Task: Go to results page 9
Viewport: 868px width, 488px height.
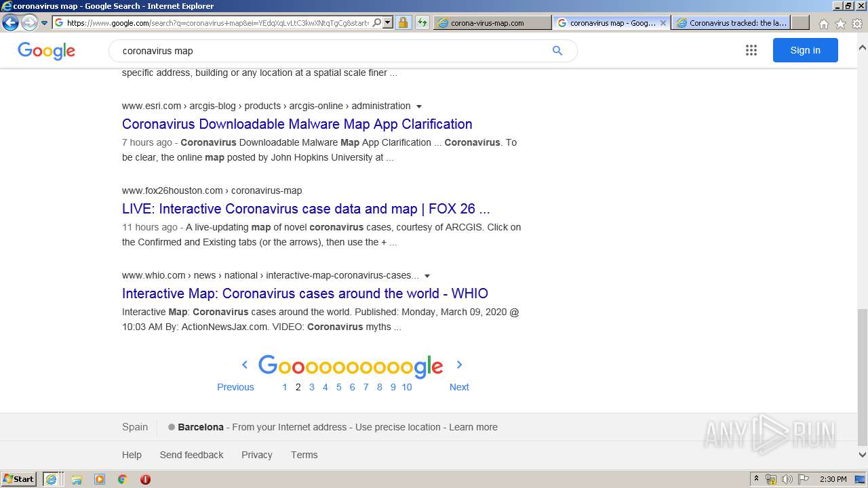Action: 393,387
